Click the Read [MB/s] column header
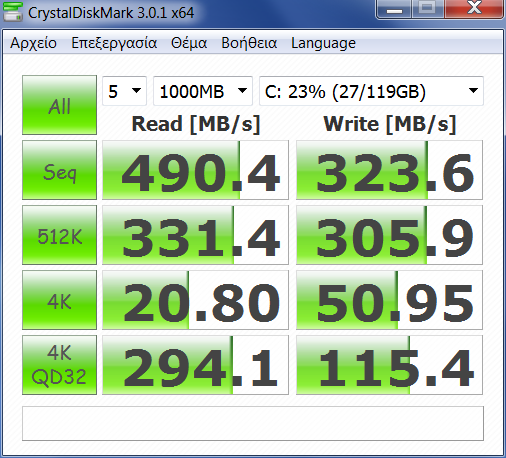The height and width of the screenshot is (458, 506). click(x=196, y=124)
